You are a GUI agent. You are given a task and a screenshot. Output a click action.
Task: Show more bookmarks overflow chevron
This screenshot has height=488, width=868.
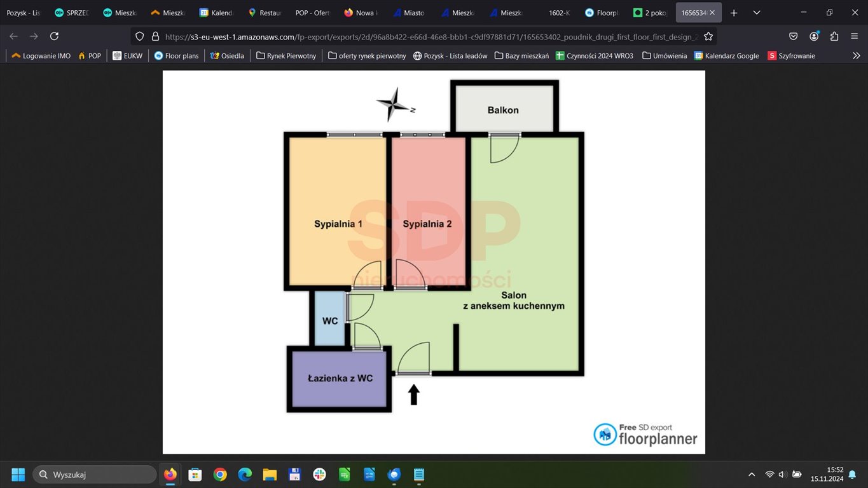(x=856, y=56)
